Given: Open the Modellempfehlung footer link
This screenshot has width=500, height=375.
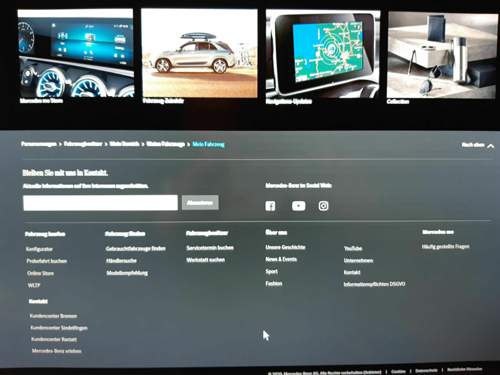Looking at the screenshot, I should pyautogui.click(x=127, y=273).
